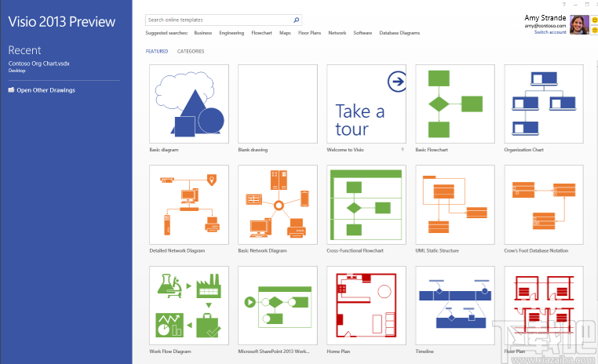
Task: Select the Blank drawing template
Action: (278, 104)
